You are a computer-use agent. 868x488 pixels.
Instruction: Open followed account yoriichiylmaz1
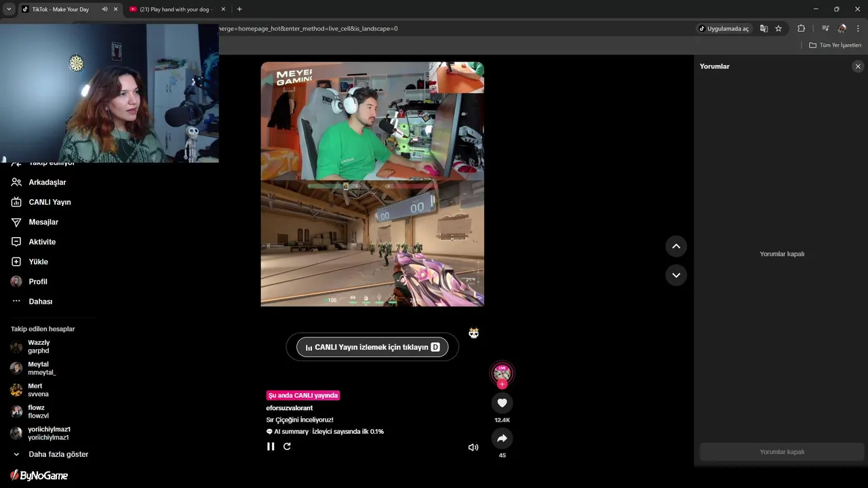(39, 434)
